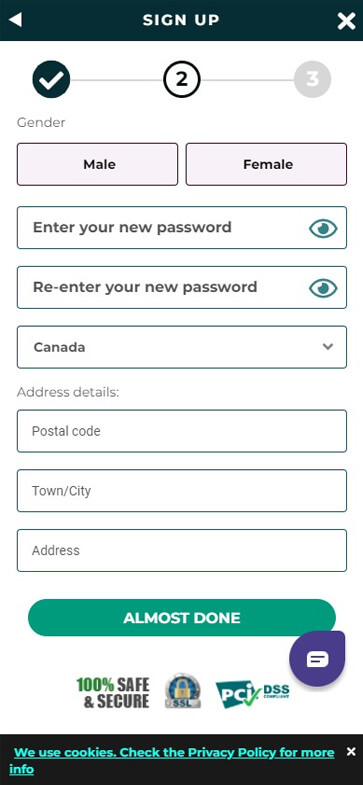Focus the Postal code field
Image resolution: width=363 pixels, height=785 pixels.
(182, 431)
